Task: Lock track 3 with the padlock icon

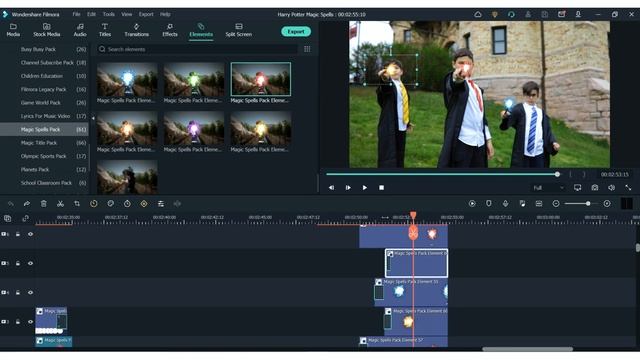Action: pos(18,322)
